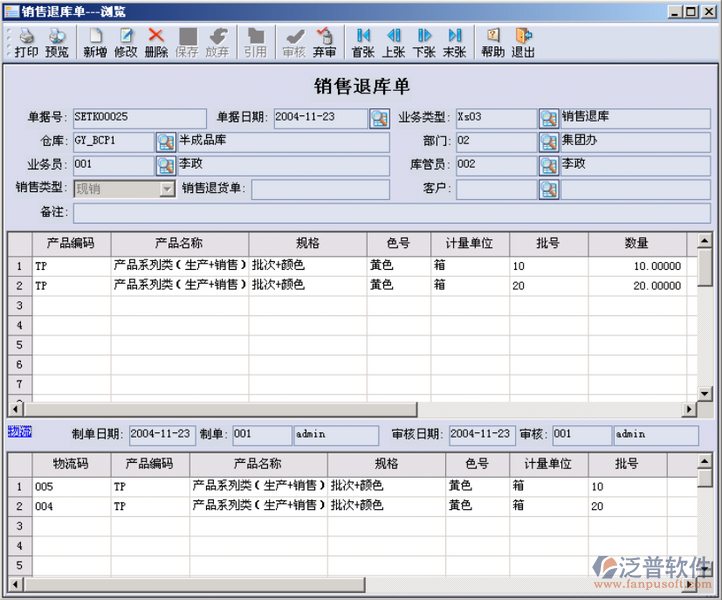The width and height of the screenshot is (722, 600).
Task: Open the 单据日期 date lookup button
Action: pos(379,118)
